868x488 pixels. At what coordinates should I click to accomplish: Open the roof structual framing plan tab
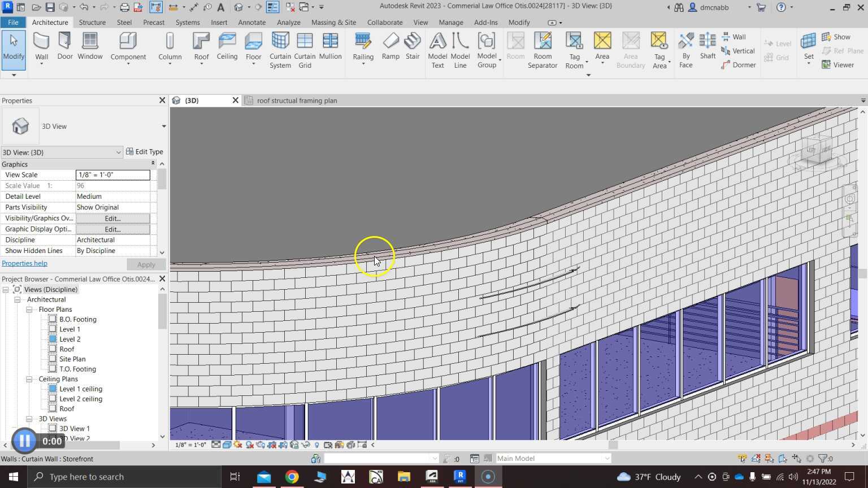click(297, 101)
